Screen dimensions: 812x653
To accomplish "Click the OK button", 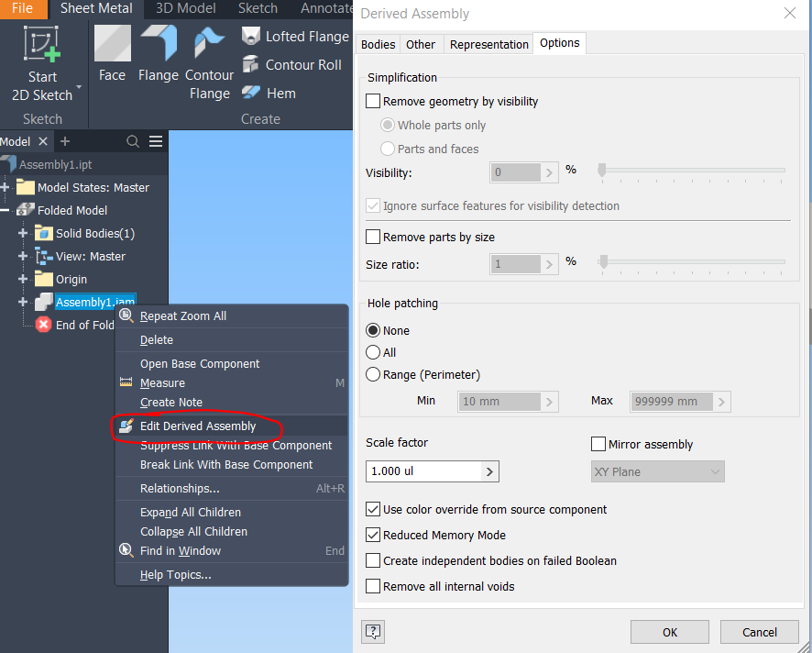I will [670, 632].
